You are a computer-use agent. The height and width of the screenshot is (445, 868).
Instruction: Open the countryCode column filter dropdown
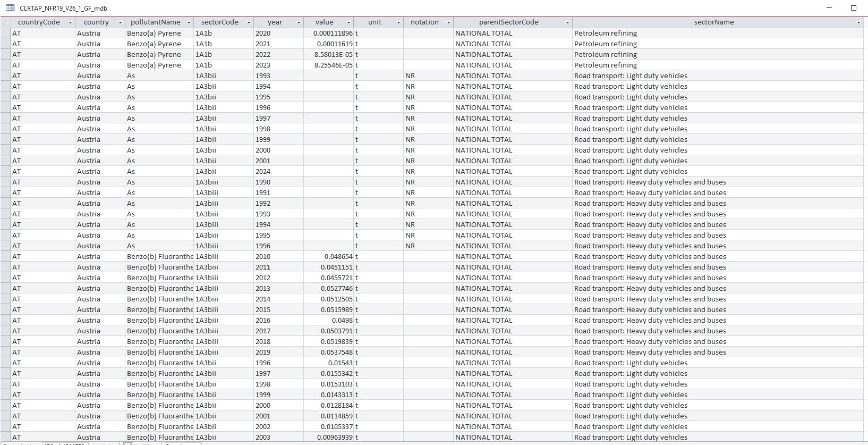(70, 22)
